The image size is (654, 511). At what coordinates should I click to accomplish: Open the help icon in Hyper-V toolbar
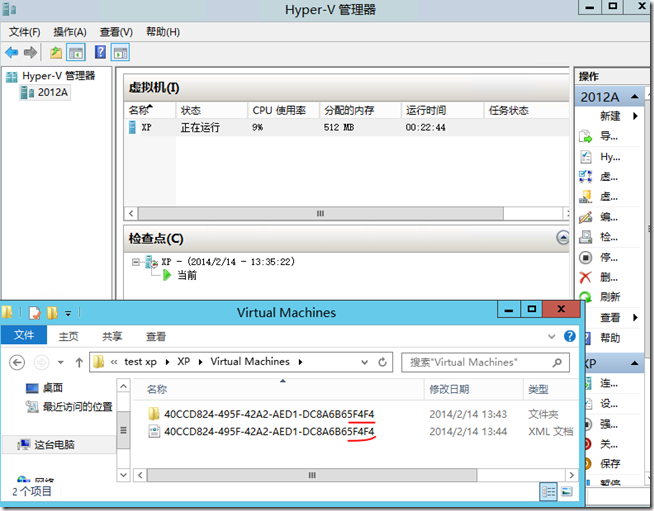100,52
